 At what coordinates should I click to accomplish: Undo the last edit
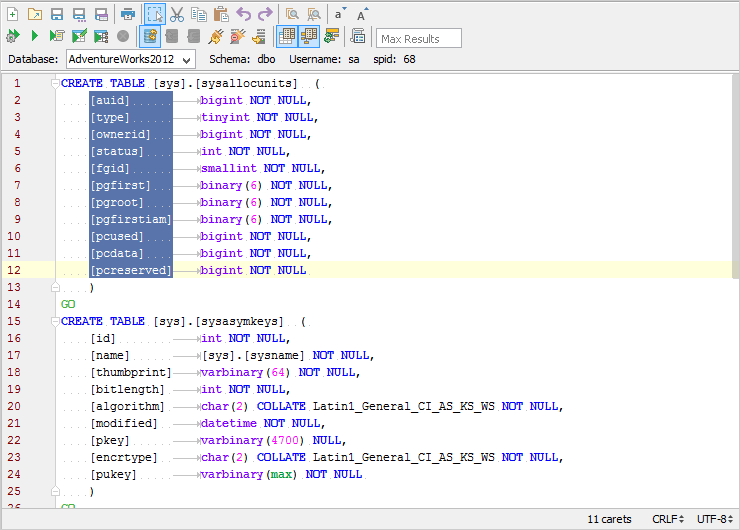click(244, 15)
